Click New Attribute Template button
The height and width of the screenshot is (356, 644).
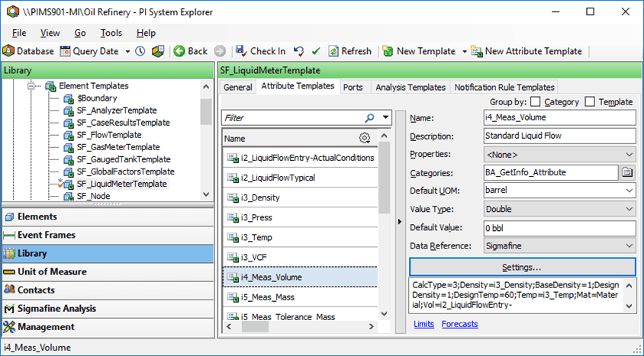526,51
